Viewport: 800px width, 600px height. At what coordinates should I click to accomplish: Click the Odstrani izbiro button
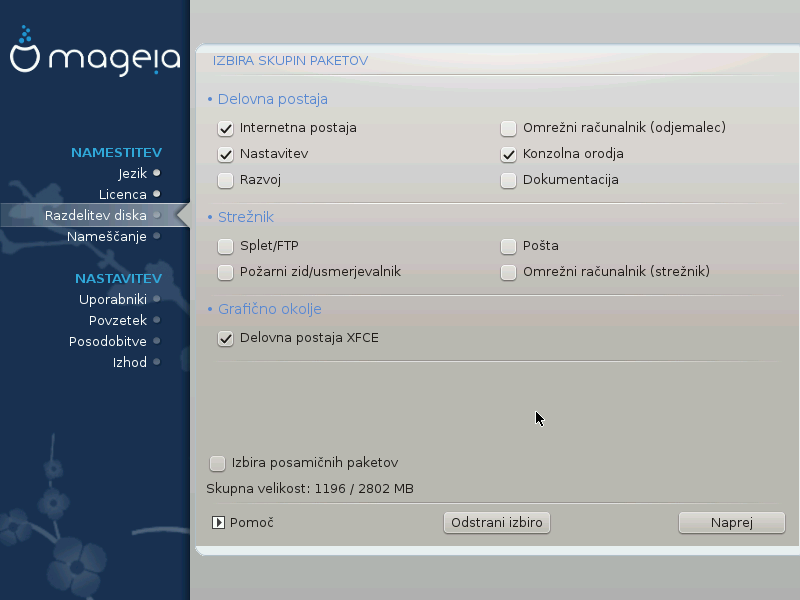[x=497, y=522]
